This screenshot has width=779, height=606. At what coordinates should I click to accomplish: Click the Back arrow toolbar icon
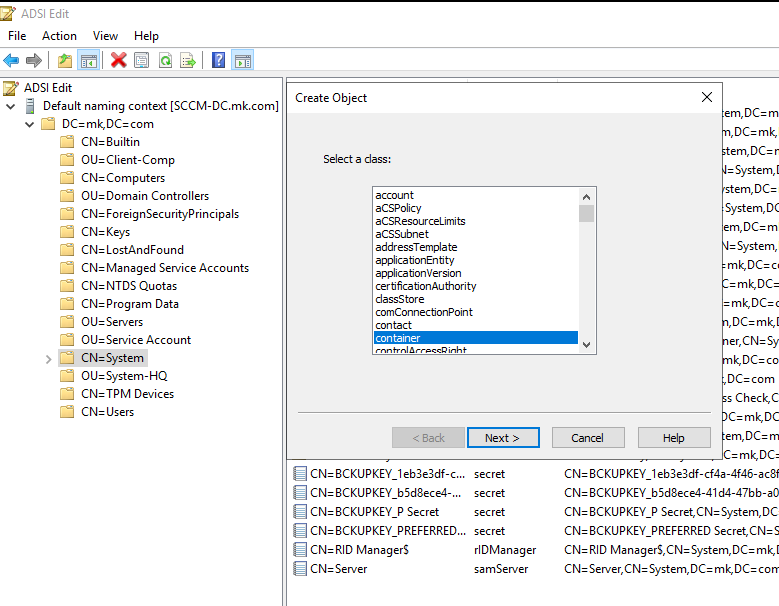pos(12,60)
